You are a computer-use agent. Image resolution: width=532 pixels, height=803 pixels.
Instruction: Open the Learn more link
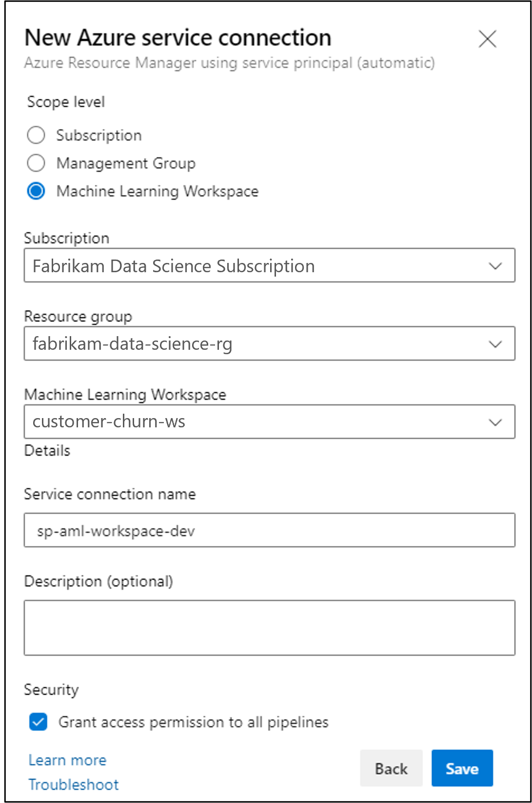click(x=67, y=760)
